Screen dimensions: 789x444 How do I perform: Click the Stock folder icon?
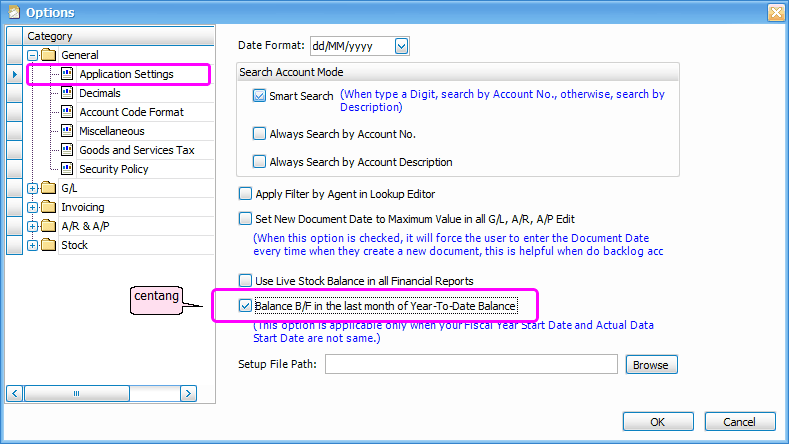49,245
